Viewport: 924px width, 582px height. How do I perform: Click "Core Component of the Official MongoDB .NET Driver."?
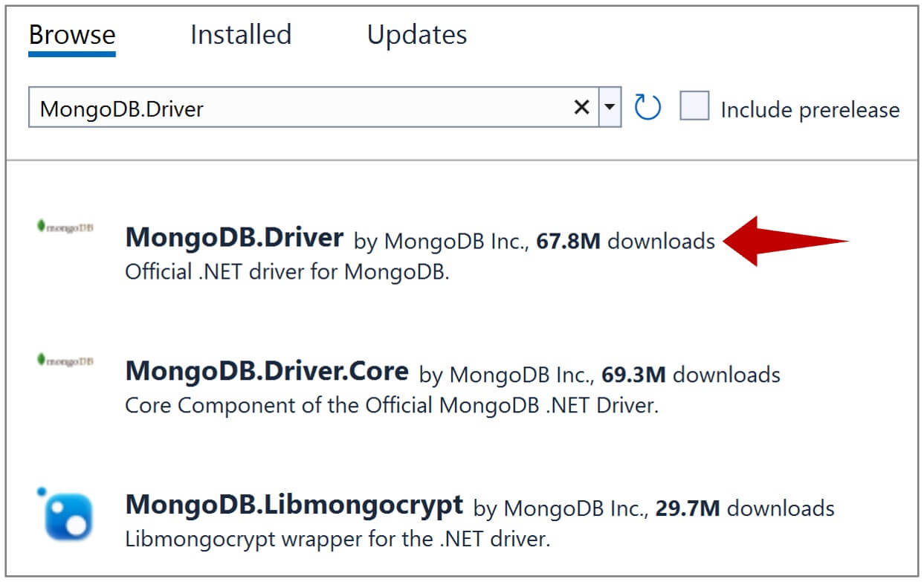[392, 406]
